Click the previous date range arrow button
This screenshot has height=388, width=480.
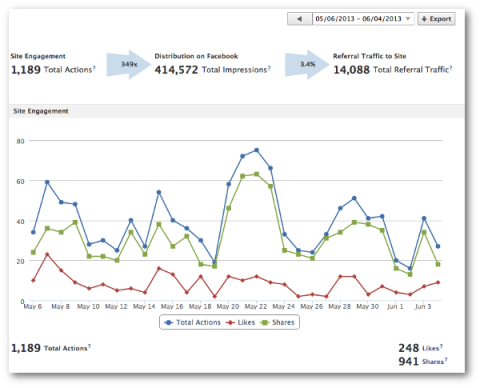300,19
